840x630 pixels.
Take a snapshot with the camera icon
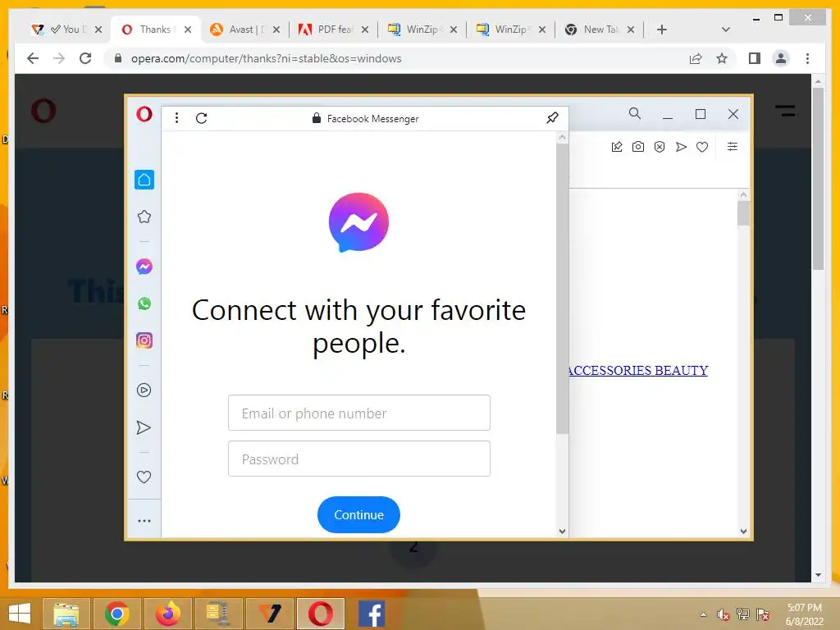(638, 147)
